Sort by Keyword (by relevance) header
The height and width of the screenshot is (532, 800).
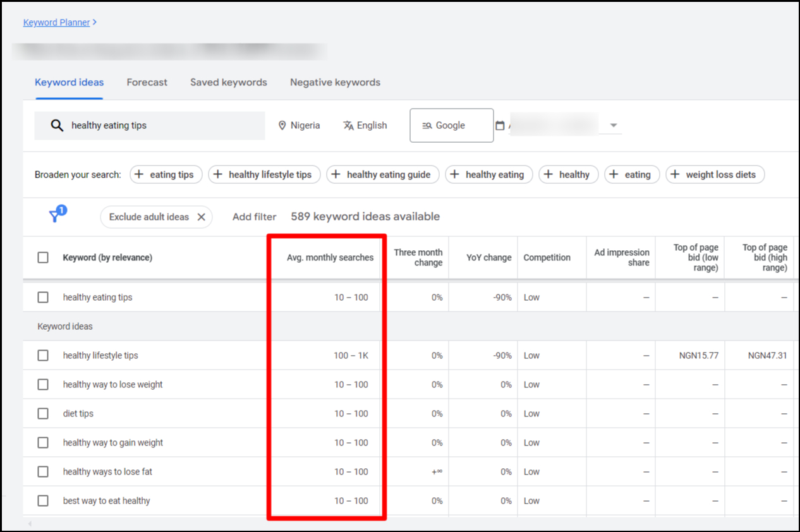(107, 257)
